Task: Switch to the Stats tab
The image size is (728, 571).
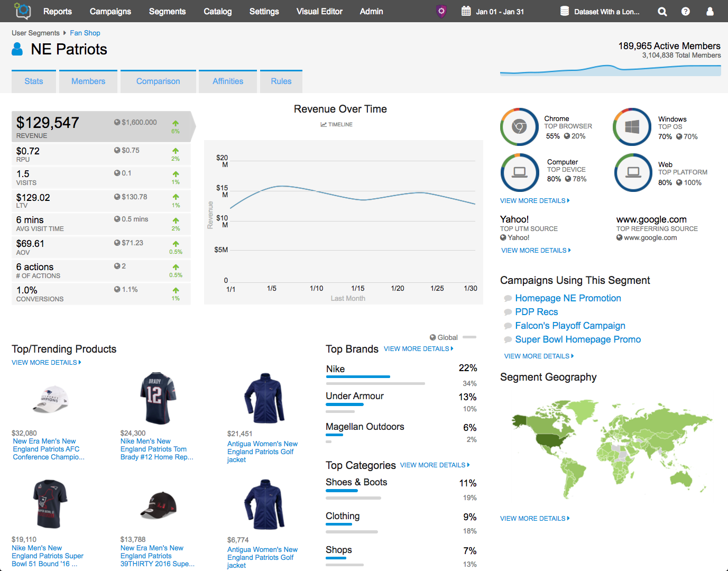Action: pos(34,81)
